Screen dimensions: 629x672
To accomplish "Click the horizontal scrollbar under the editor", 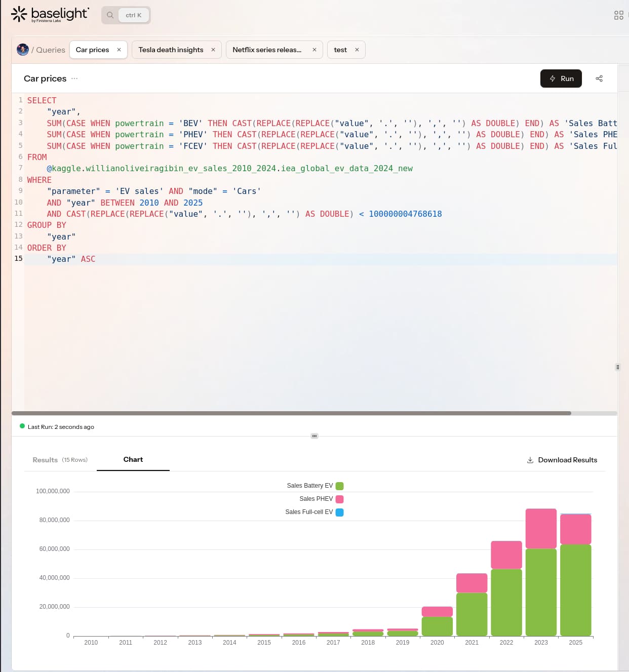I will pyautogui.click(x=291, y=413).
